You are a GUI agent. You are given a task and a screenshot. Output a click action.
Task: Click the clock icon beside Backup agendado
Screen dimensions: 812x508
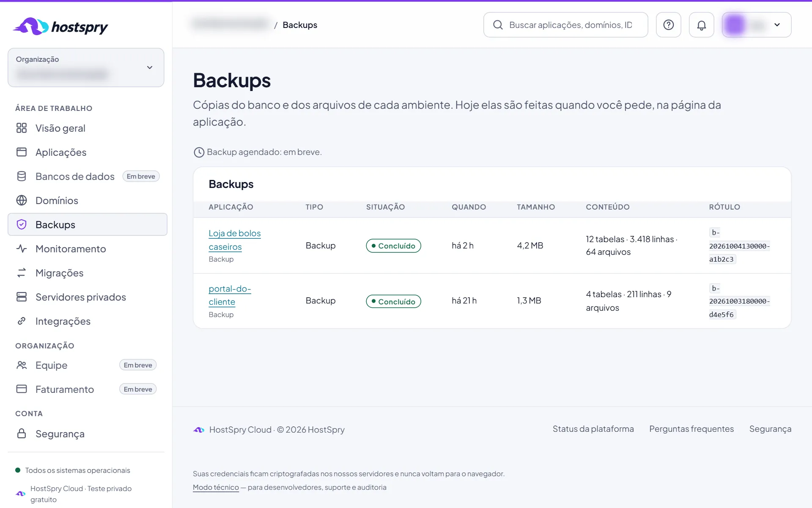click(199, 152)
